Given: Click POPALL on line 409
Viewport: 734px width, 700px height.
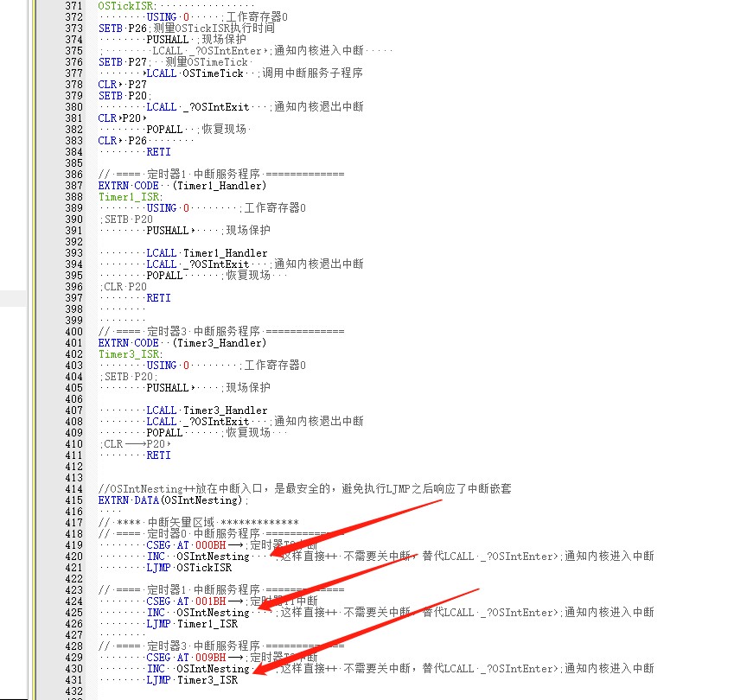Looking at the screenshot, I should pos(164,433).
